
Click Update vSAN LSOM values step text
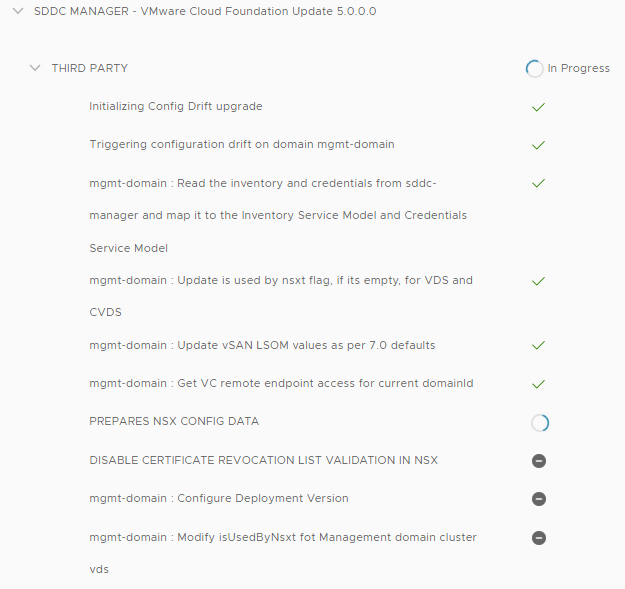(x=262, y=345)
